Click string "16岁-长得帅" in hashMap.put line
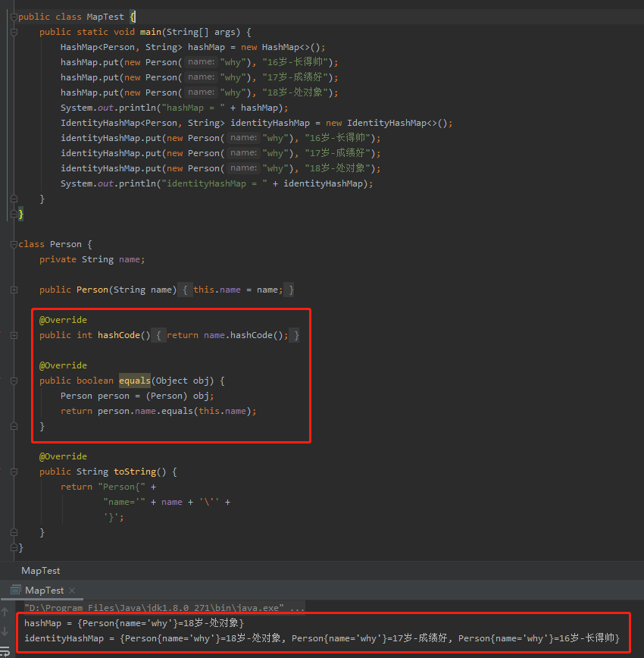The height and width of the screenshot is (658, 644). pos(295,62)
